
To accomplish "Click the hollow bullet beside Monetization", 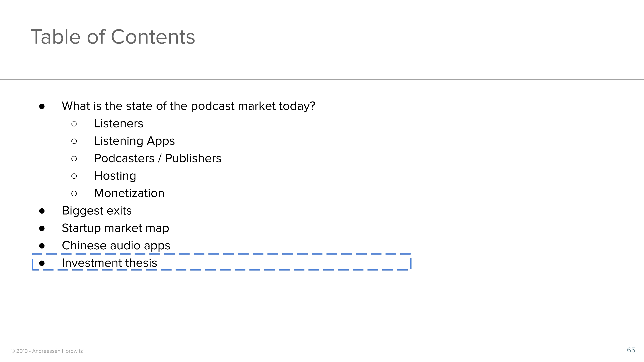I will 74,194.
